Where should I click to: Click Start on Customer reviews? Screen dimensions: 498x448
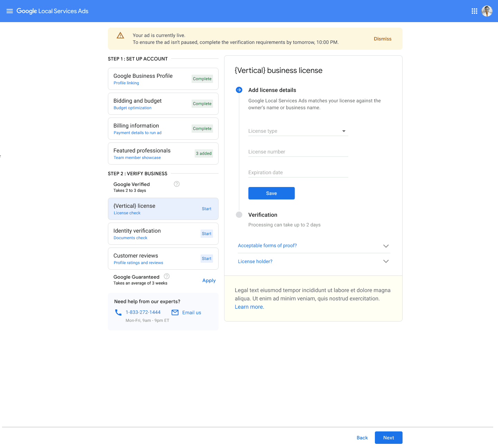point(207,259)
